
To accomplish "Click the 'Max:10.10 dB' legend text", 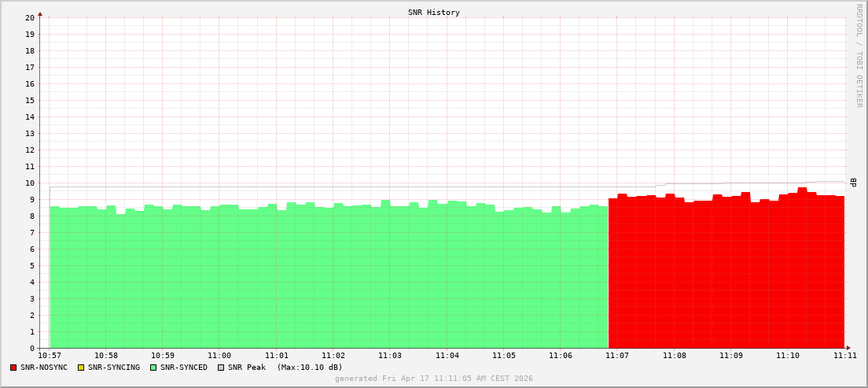I will click(309, 368).
